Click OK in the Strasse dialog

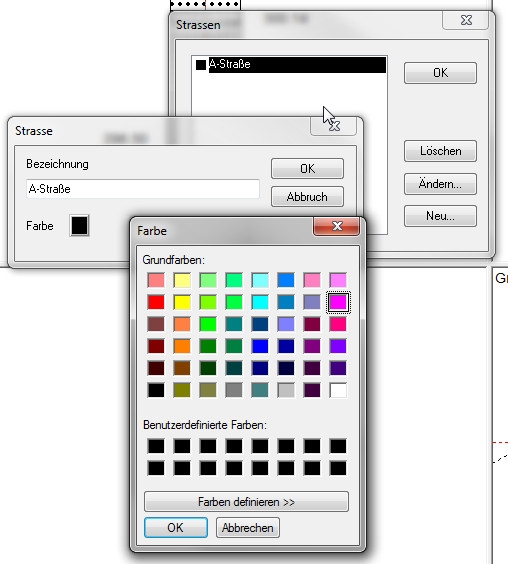click(x=307, y=168)
